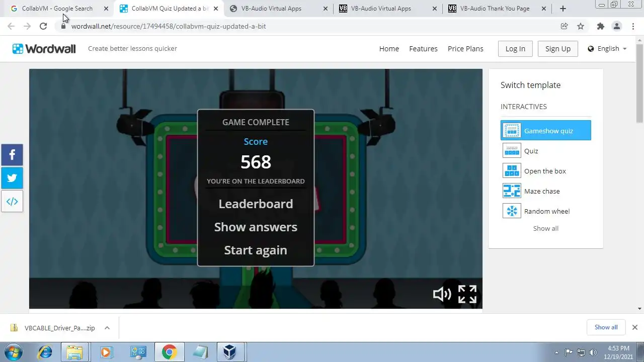The width and height of the screenshot is (644, 362).
Task: Click Show answers
Action: pos(256,227)
